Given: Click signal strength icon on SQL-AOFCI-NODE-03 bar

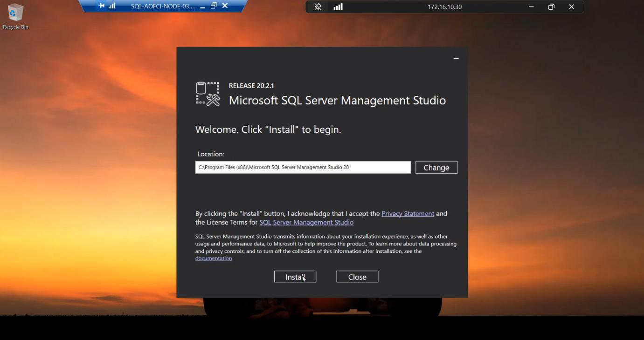Looking at the screenshot, I should (x=112, y=6).
